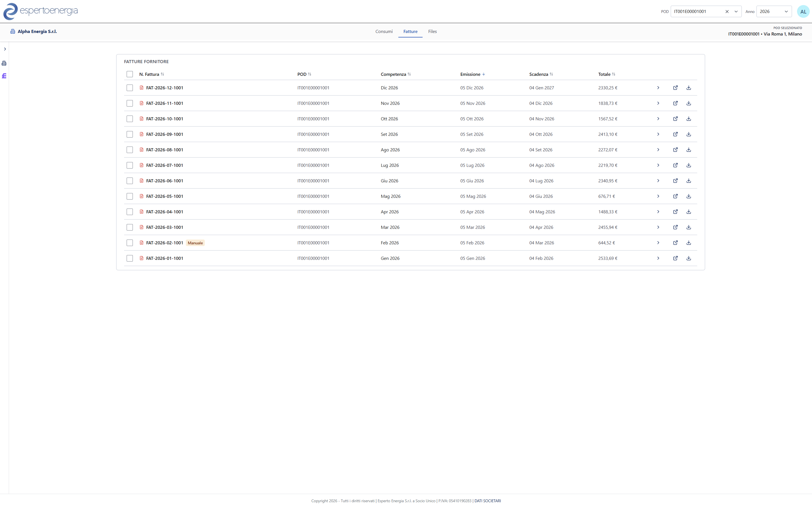Sort table by Competenza column
The height and width of the screenshot is (507, 812).
click(396, 74)
